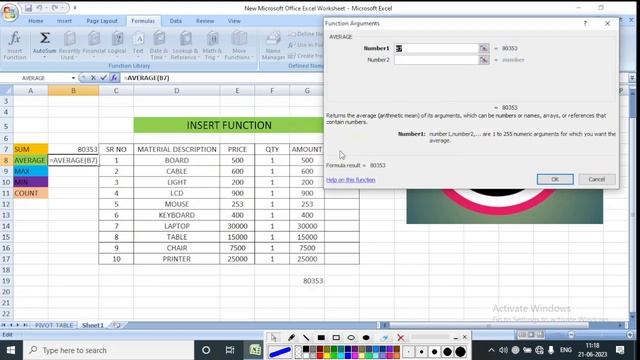Open the PIVOT TABLE sheet tab
The image size is (640, 360).
point(54,325)
